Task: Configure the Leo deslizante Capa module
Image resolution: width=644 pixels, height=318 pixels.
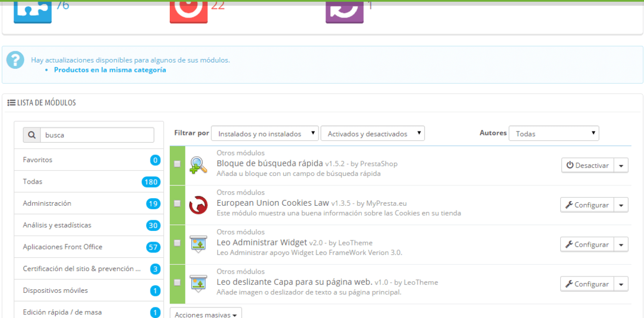Action: click(x=587, y=284)
